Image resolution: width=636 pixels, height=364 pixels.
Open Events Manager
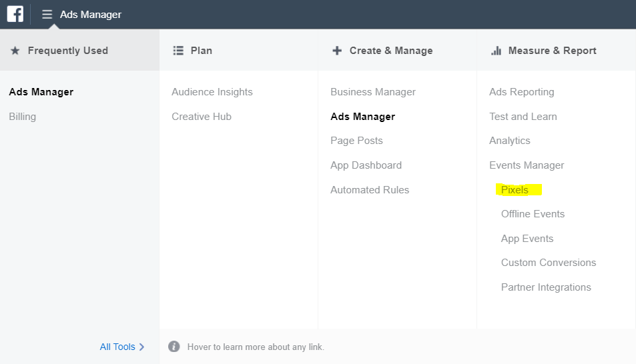(x=527, y=165)
